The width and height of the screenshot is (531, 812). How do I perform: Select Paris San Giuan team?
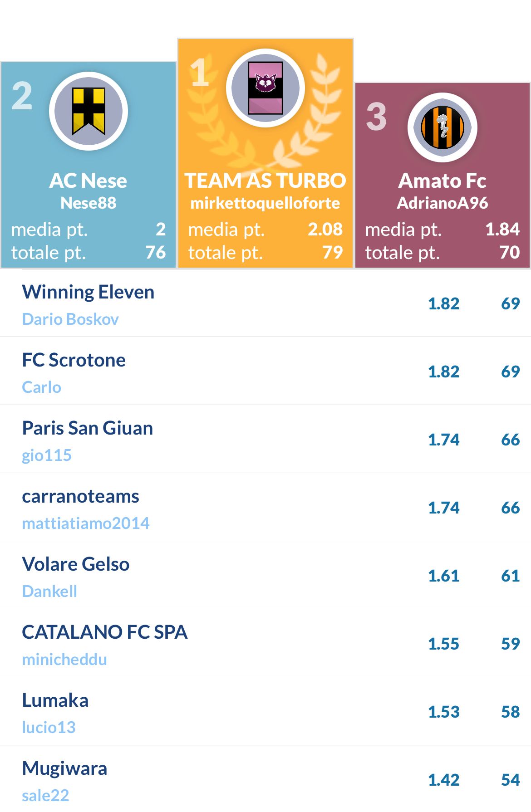(x=88, y=428)
